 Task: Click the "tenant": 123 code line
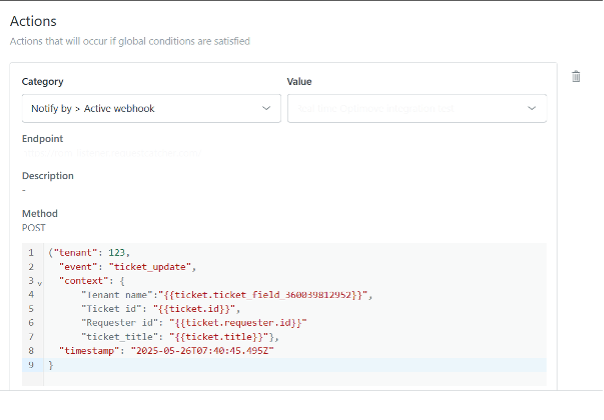[x=89, y=253]
